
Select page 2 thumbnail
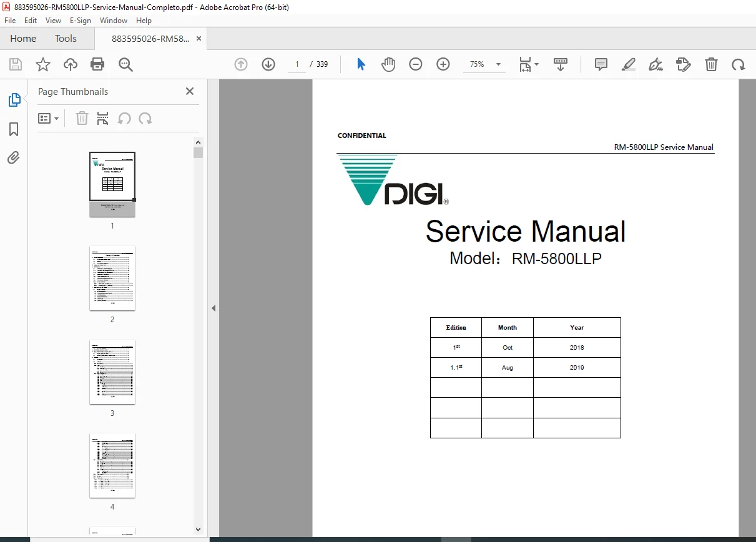click(x=112, y=278)
